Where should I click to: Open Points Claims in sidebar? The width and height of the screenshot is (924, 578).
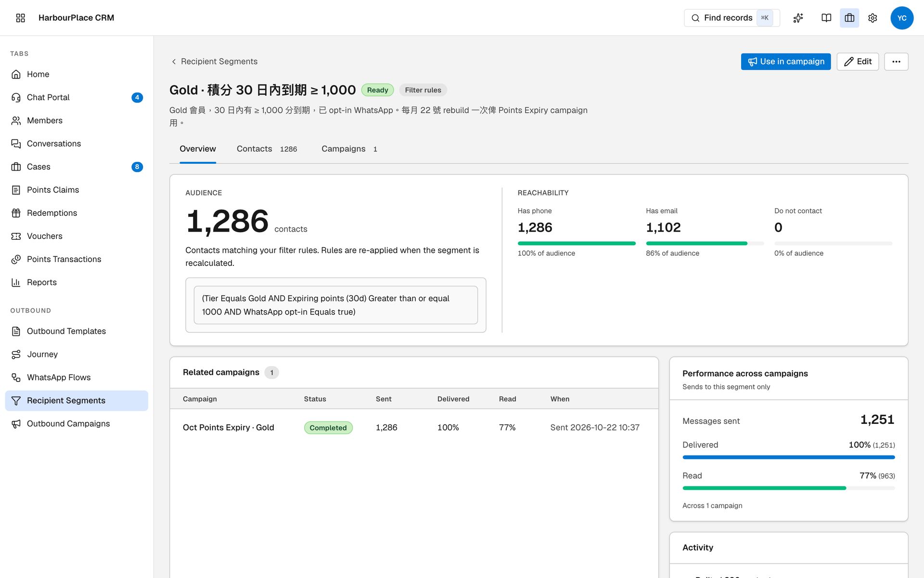point(77,190)
